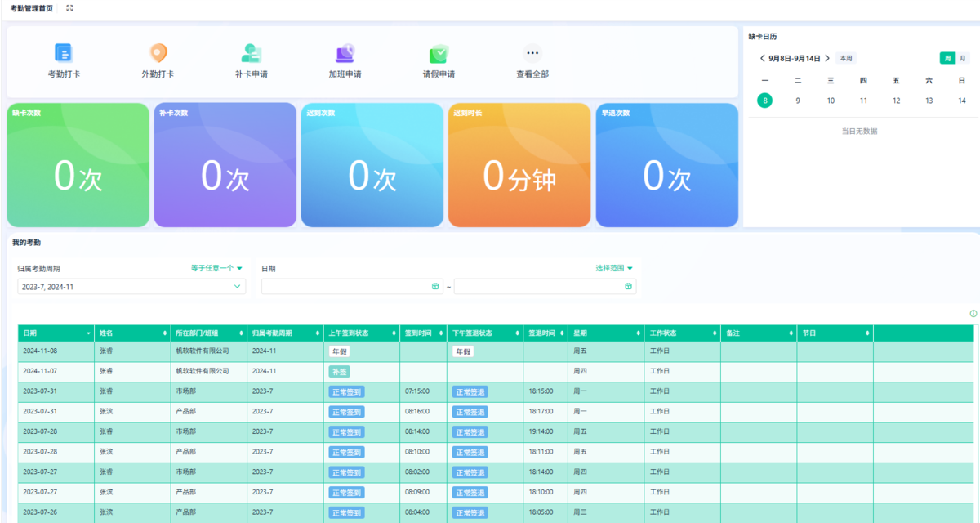Open the 外勤打卡 location icon
Viewport: 980px width, 523px height.
point(158,53)
